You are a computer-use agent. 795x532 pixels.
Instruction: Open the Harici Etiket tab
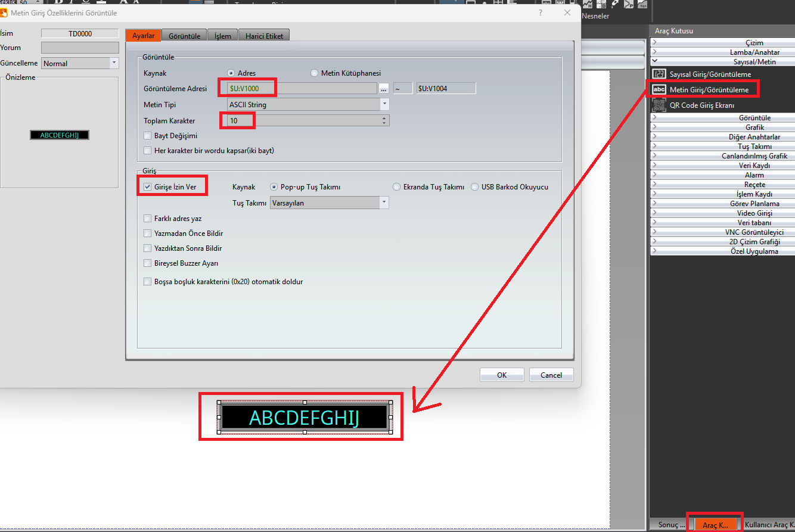click(264, 36)
